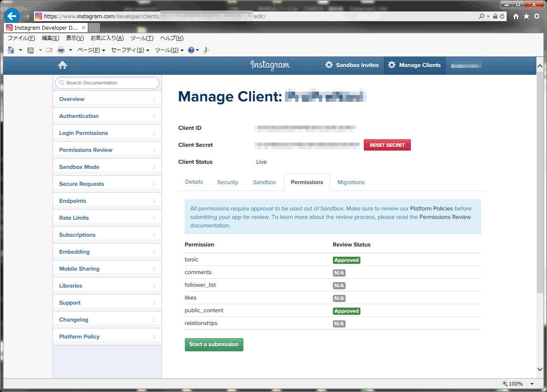Viewport: 547px width, 392px height.
Task: Open the zoom level dropdown arrow
Action: point(532,384)
